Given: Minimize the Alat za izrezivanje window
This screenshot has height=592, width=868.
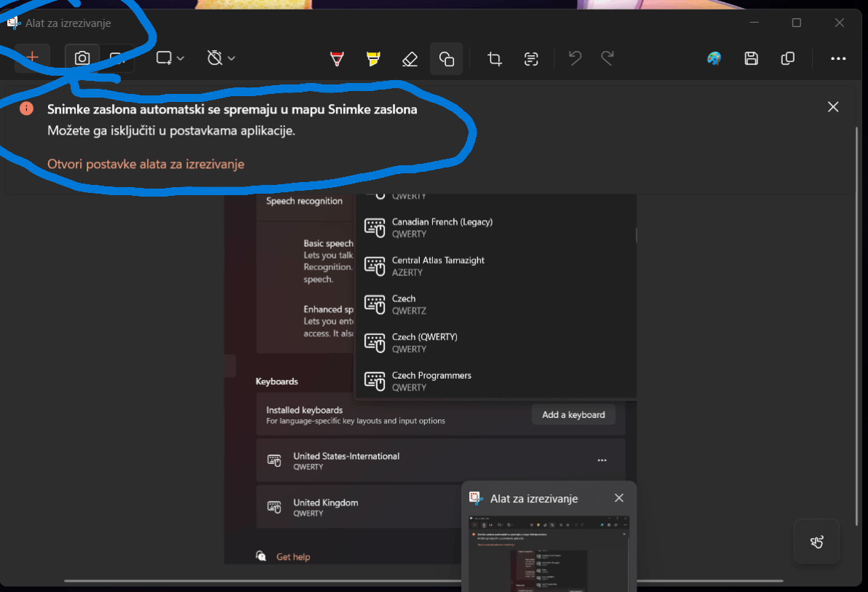Looking at the screenshot, I should click(x=754, y=23).
